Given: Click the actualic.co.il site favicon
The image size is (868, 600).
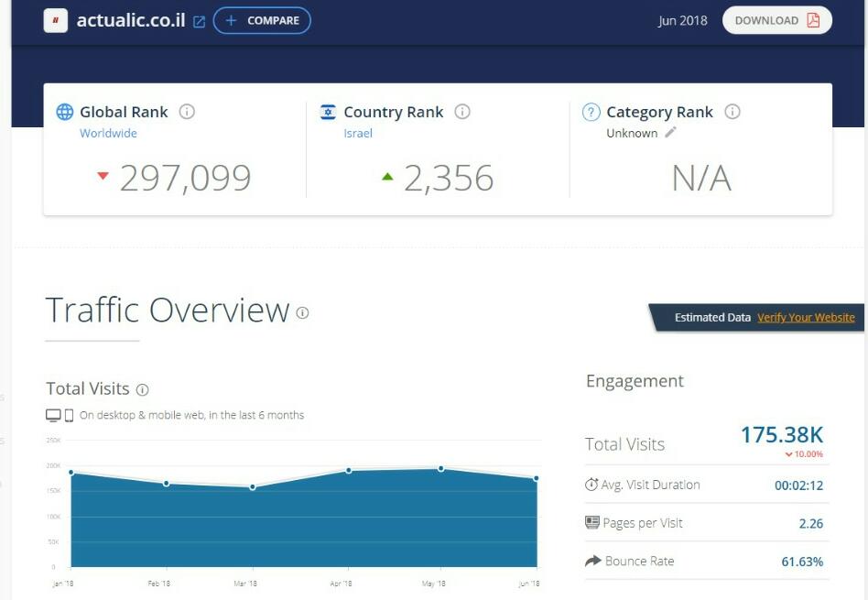Looking at the screenshot, I should 56,20.
